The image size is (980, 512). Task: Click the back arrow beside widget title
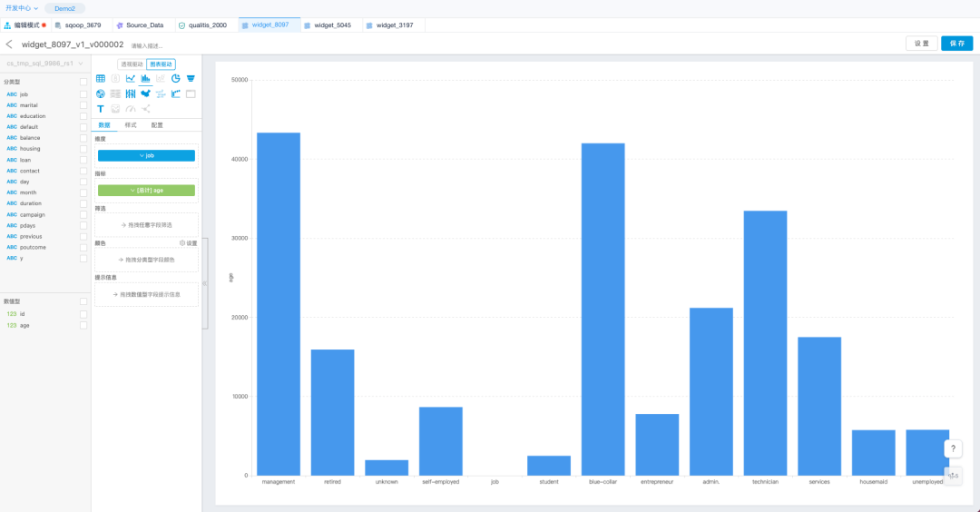point(9,44)
